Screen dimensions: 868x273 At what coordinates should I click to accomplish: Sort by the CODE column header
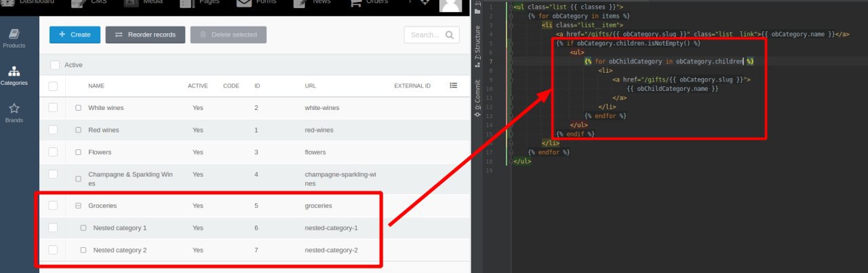pyautogui.click(x=231, y=86)
